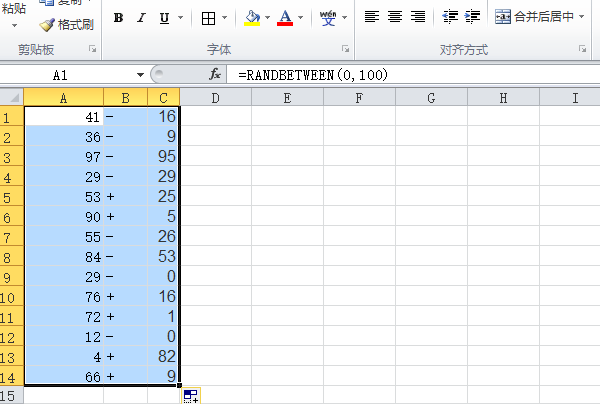
Task: Click cell A1 containing 41
Action: coord(64,116)
